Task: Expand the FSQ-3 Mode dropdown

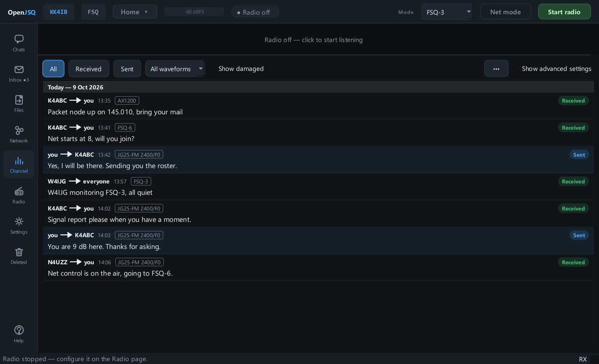Action: (447, 12)
